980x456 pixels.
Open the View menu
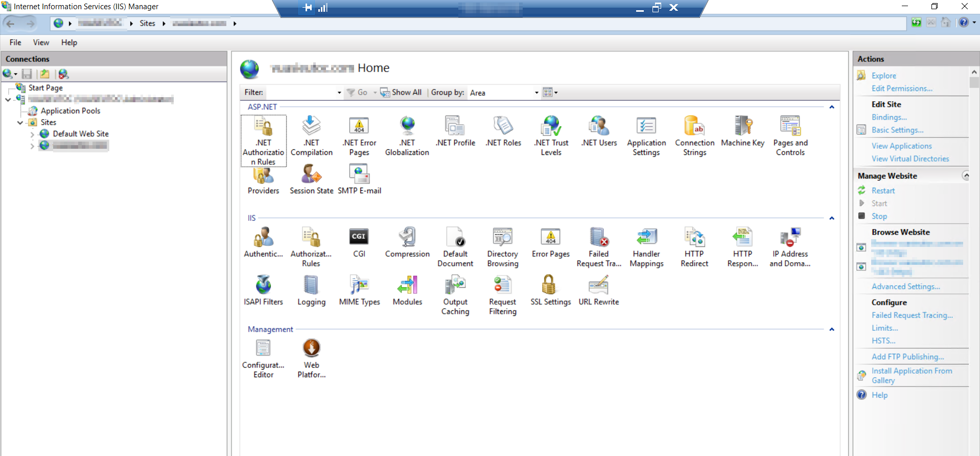41,42
